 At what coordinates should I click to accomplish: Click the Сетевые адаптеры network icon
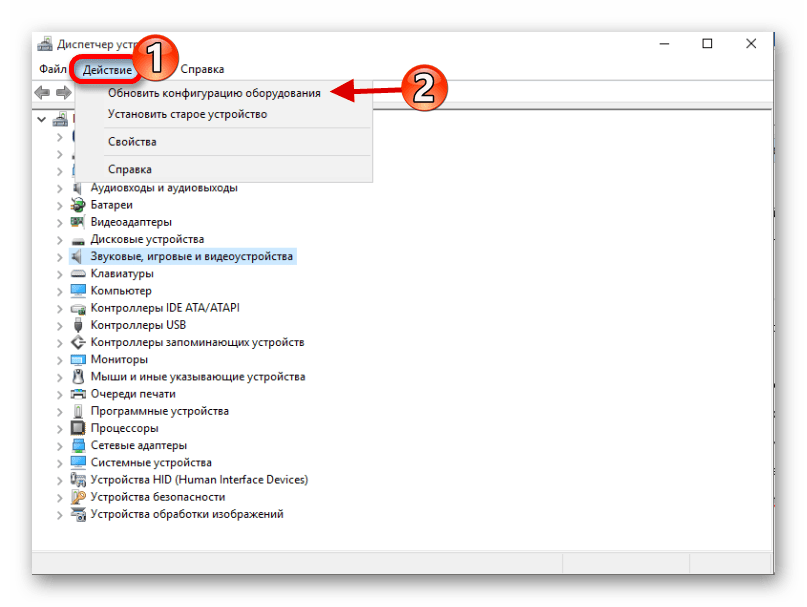click(78, 445)
